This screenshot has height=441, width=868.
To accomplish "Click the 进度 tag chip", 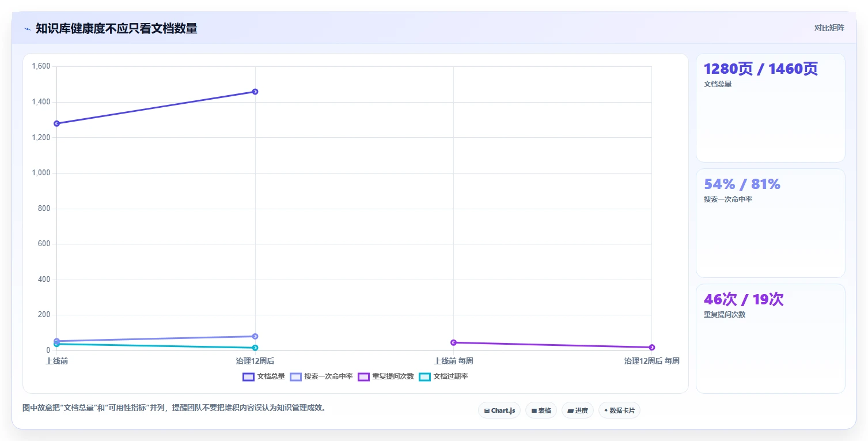I will click(577, 410).
